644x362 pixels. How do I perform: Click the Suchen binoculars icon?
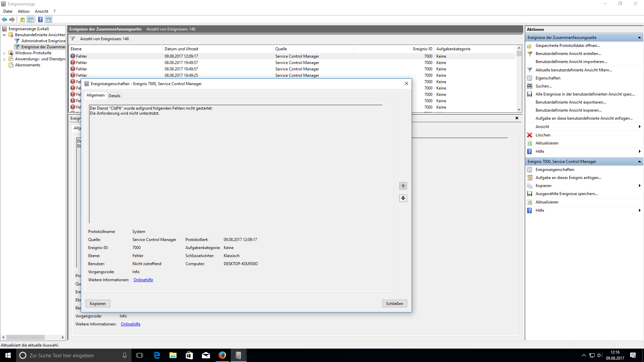point(530,86)
